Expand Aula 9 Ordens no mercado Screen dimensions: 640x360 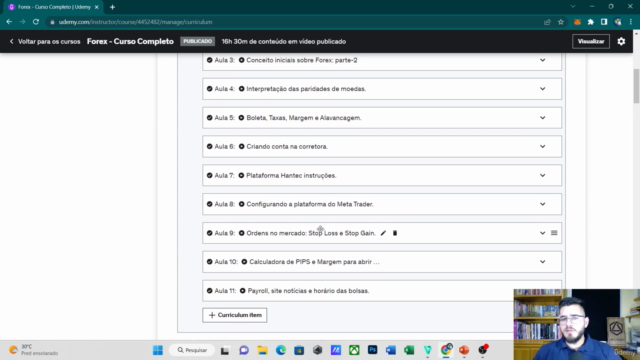click(x=542, y=233)
